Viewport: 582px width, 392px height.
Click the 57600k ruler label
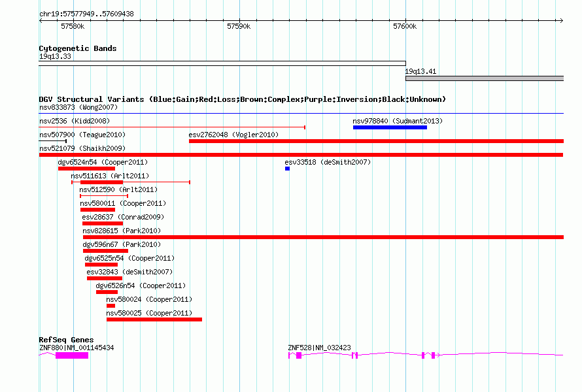(x=405, y=26)
